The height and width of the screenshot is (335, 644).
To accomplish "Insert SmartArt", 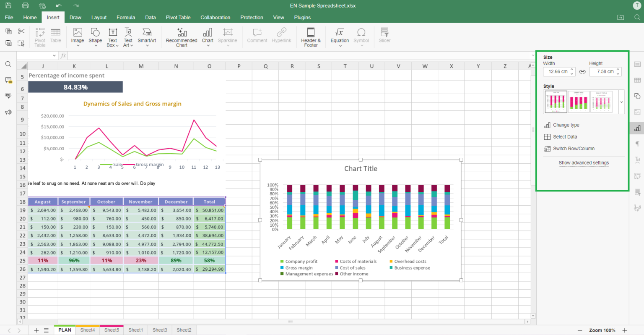I will coord(147,37).
